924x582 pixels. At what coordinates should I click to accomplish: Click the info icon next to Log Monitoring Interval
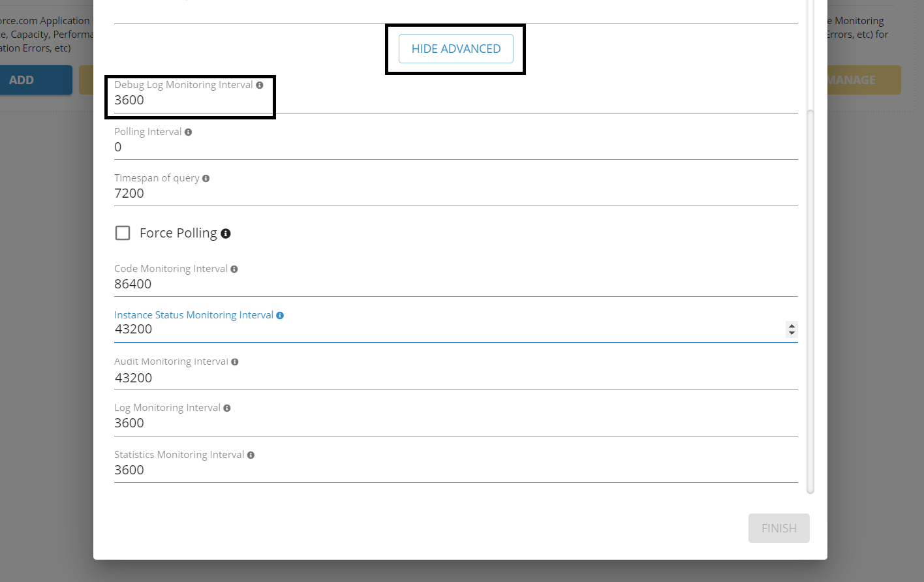pos(226,407)
